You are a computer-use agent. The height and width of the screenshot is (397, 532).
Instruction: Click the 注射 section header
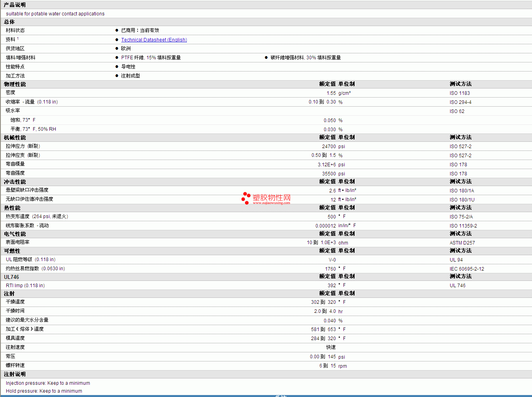(x=9, y=294)
